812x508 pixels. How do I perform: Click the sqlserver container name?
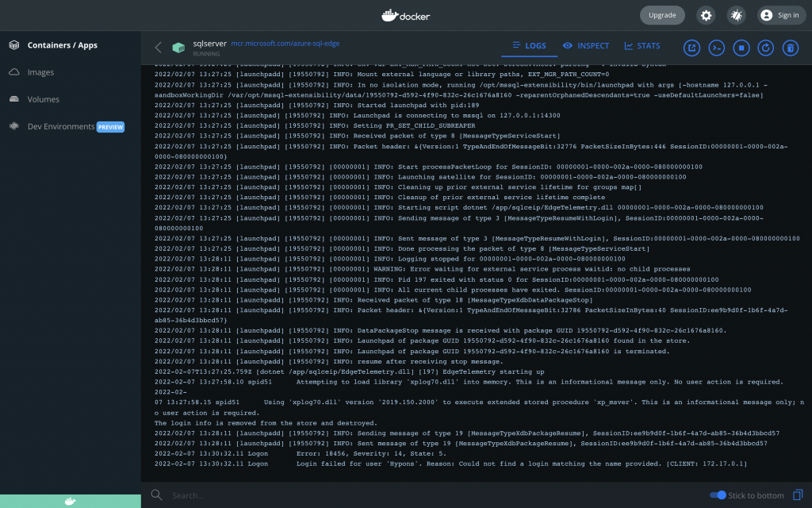click(x=209, y=44)
